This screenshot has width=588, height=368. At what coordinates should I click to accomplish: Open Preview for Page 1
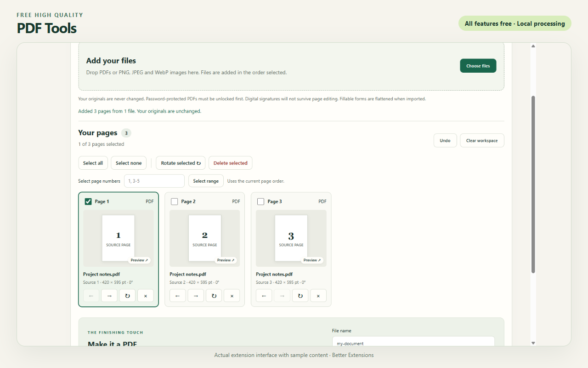[x=139, y=260]
